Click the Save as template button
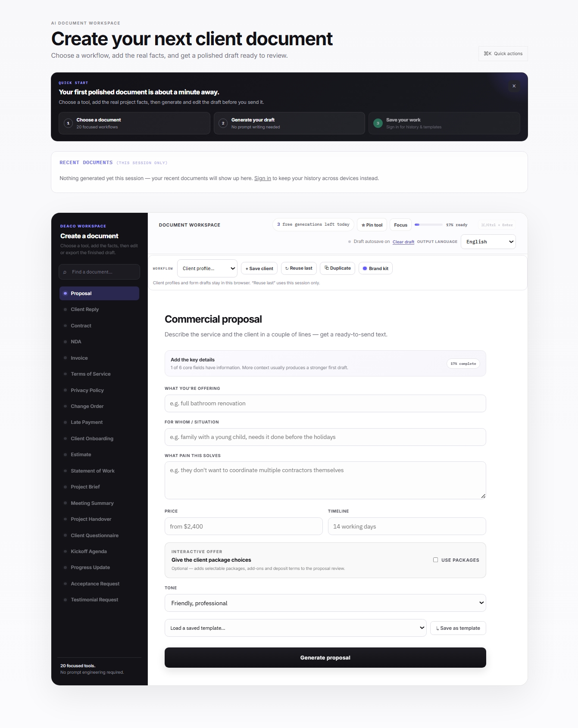 [458, 628]
